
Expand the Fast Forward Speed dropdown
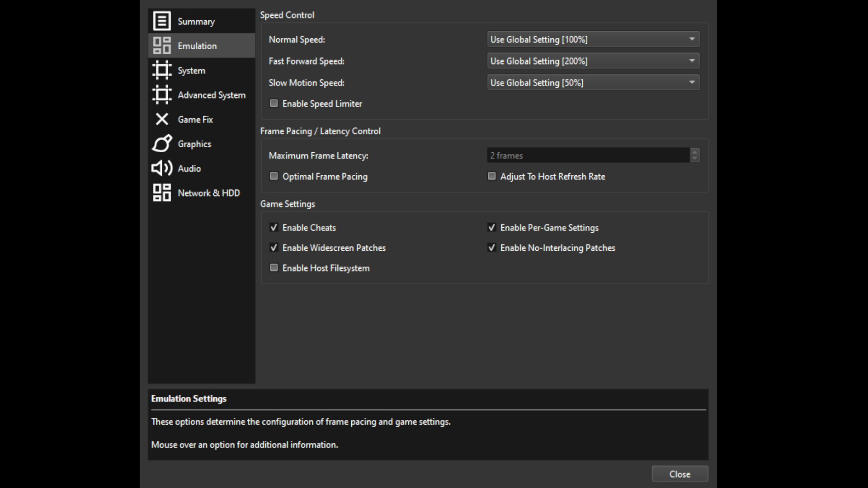(x=593, y=61)
